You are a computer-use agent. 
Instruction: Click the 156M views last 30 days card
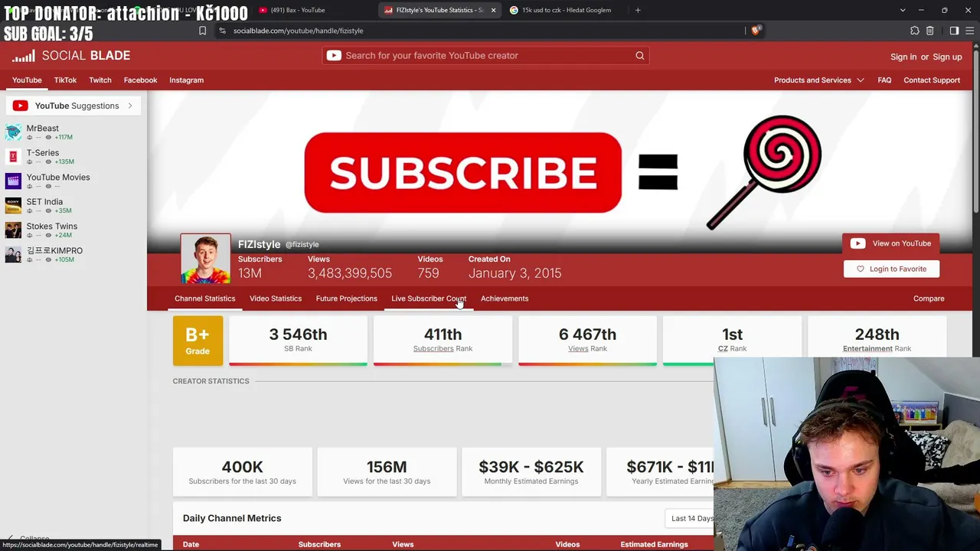click(387, 472)
